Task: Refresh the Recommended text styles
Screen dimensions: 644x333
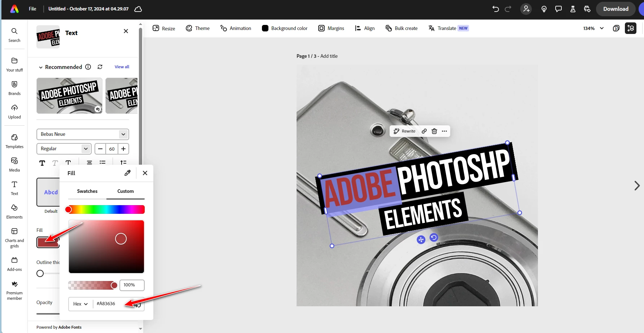Action: (100, 67)
